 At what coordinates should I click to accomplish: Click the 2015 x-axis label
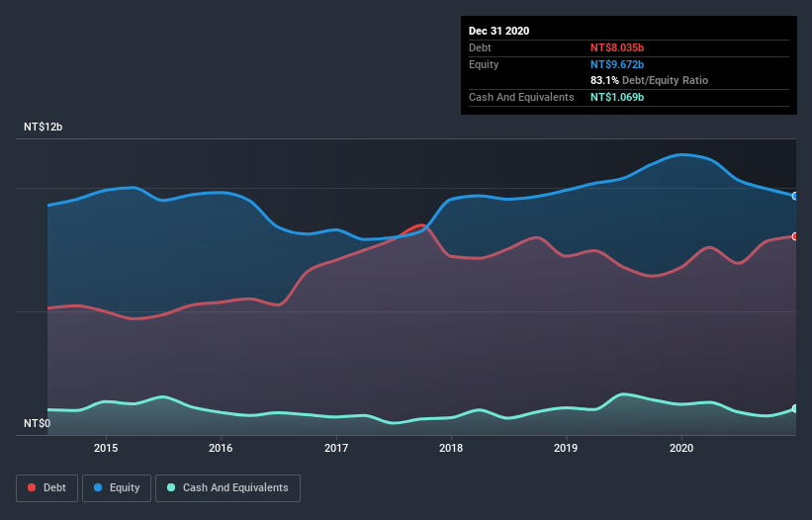106,448
